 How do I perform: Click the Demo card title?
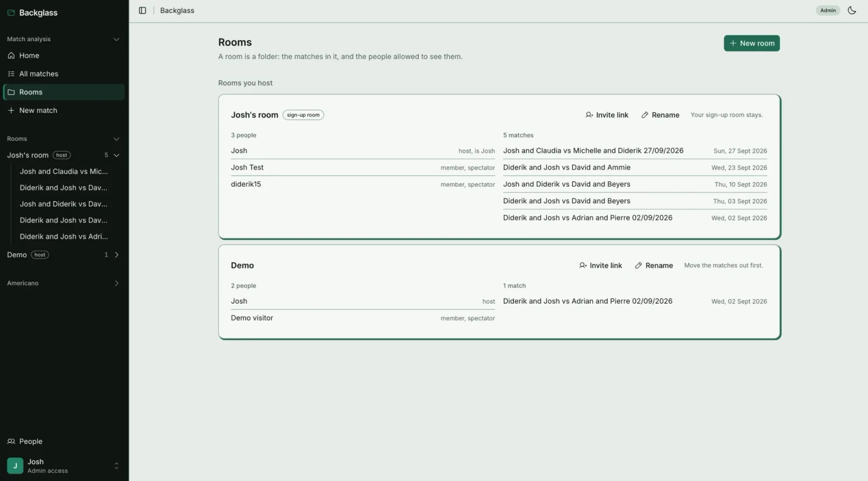click(x=242, y=265)
